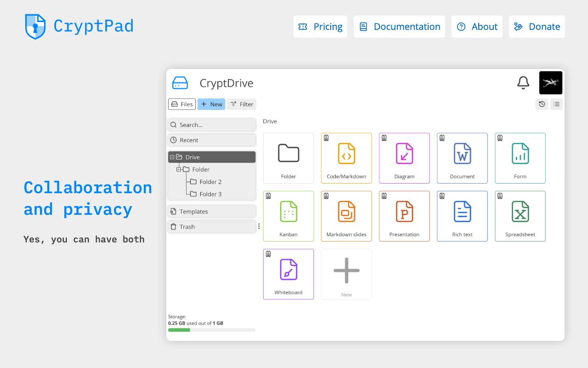This screenshot has height=368, width=588.
Task: Visit the Donate page
Action: pos(537,27)
